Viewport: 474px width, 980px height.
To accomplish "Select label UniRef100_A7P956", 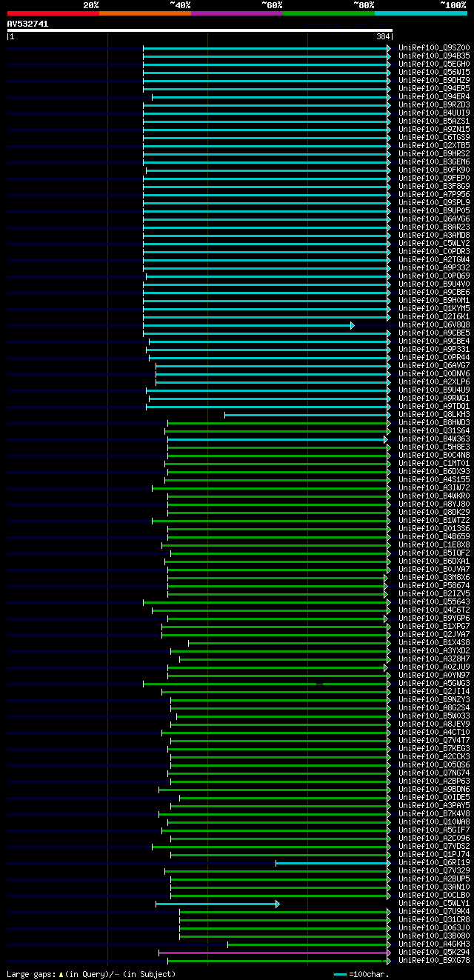I will (x=434, y=195).
